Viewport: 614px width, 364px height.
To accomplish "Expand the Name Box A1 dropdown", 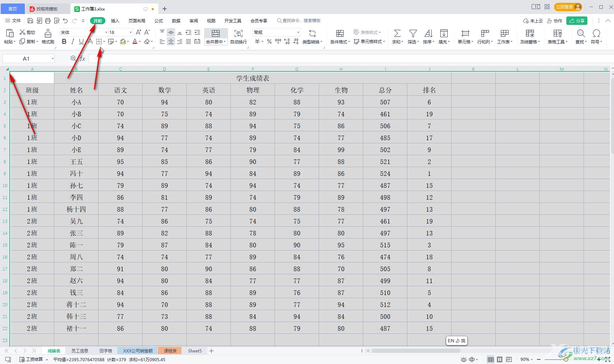I will (x=53, y=59).
